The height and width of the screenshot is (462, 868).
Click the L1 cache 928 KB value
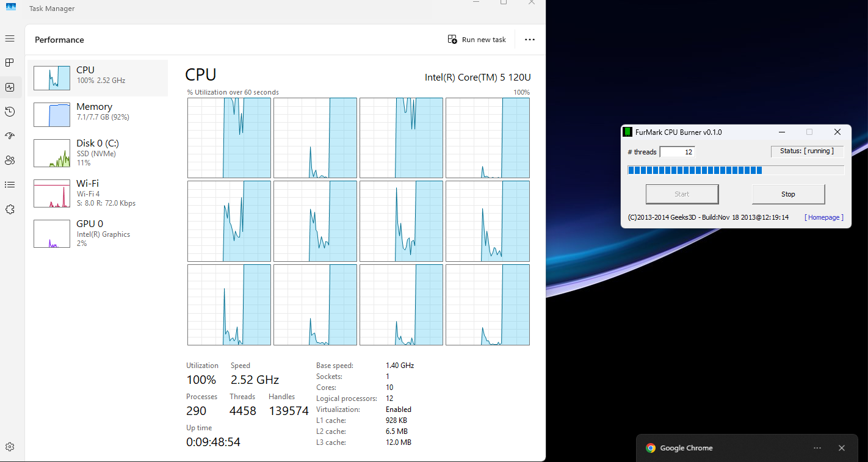coord(396,420)
